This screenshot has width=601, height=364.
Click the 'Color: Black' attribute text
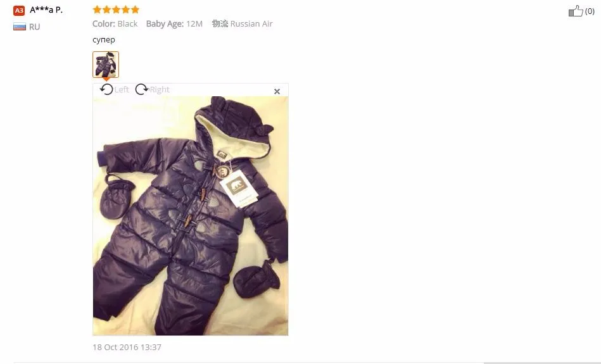(115, 24)
